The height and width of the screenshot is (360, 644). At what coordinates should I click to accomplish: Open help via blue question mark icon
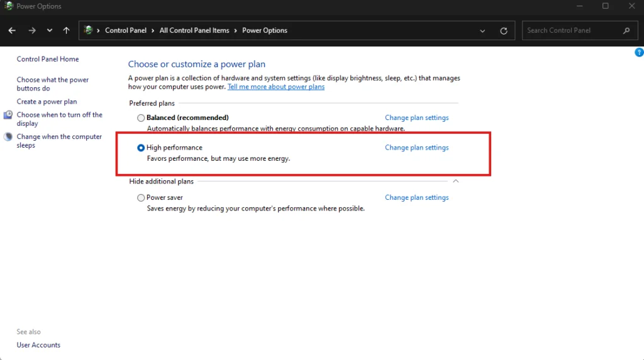(x=639, y=52)
